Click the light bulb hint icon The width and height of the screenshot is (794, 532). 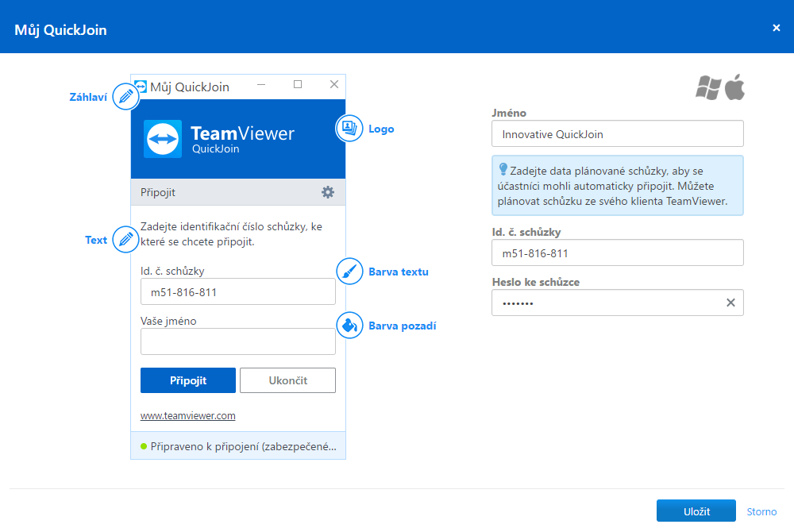click(x=503, y=169)
